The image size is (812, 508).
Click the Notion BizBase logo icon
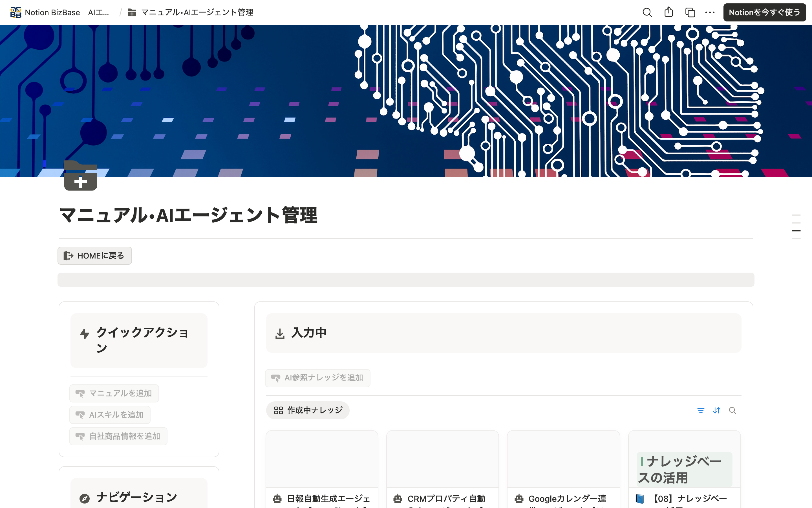coord(16,12)
